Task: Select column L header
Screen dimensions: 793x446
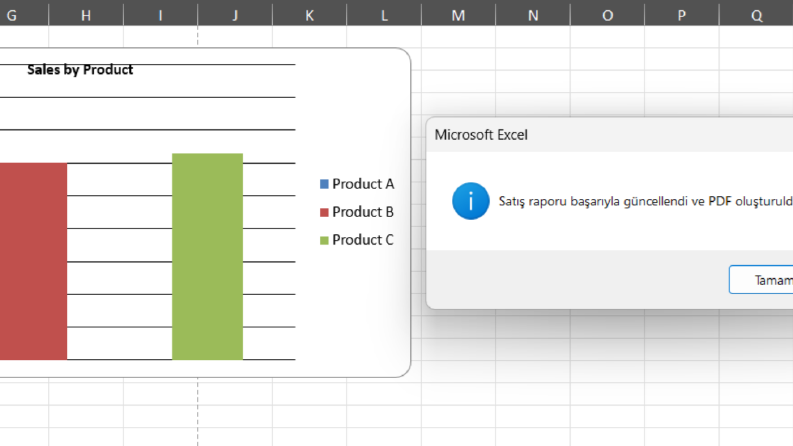Action: [x=384, y=13]
